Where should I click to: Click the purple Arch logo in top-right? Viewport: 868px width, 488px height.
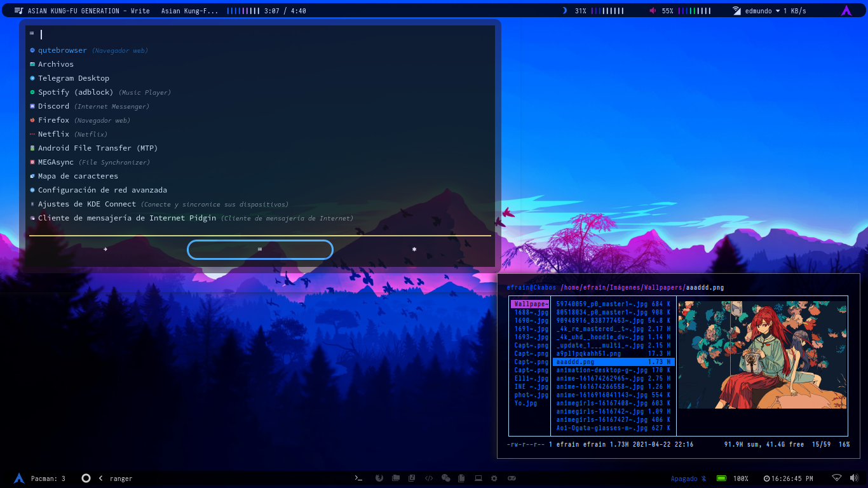[846, 10]
